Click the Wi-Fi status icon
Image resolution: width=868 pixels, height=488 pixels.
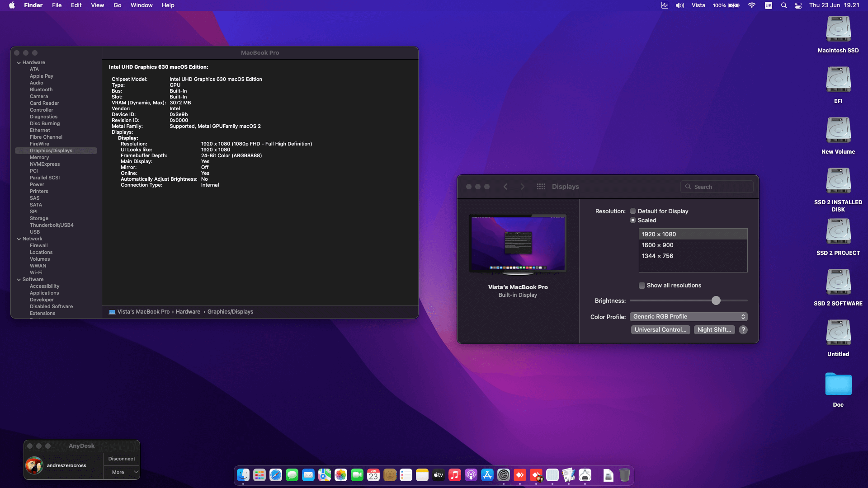752,5
